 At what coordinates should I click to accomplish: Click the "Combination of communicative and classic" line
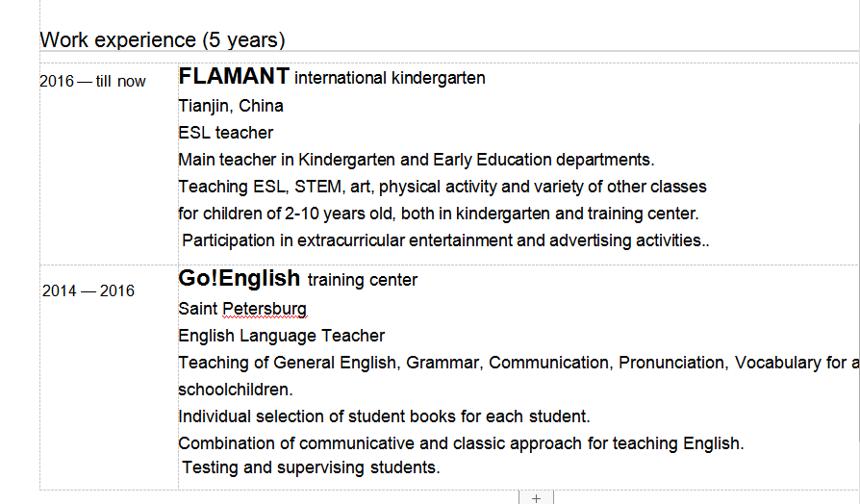coord(461,443)
